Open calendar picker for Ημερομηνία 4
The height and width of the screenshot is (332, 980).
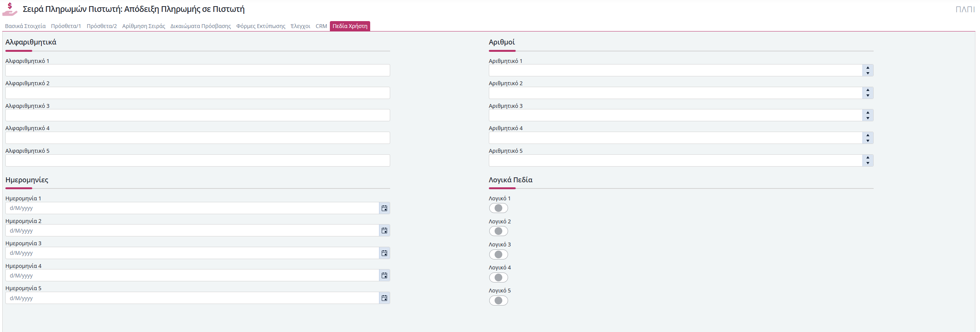pos(384,275)
